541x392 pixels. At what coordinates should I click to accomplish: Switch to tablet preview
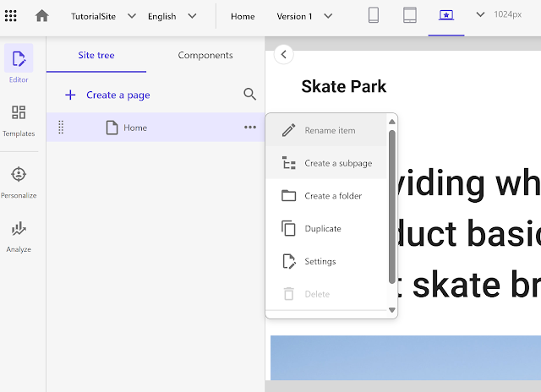pyautogui.click(x=409, y=15)
